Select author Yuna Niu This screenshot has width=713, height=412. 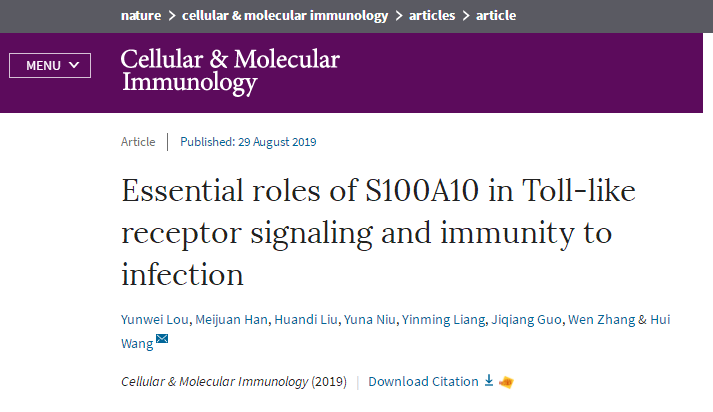coord(369,320)
